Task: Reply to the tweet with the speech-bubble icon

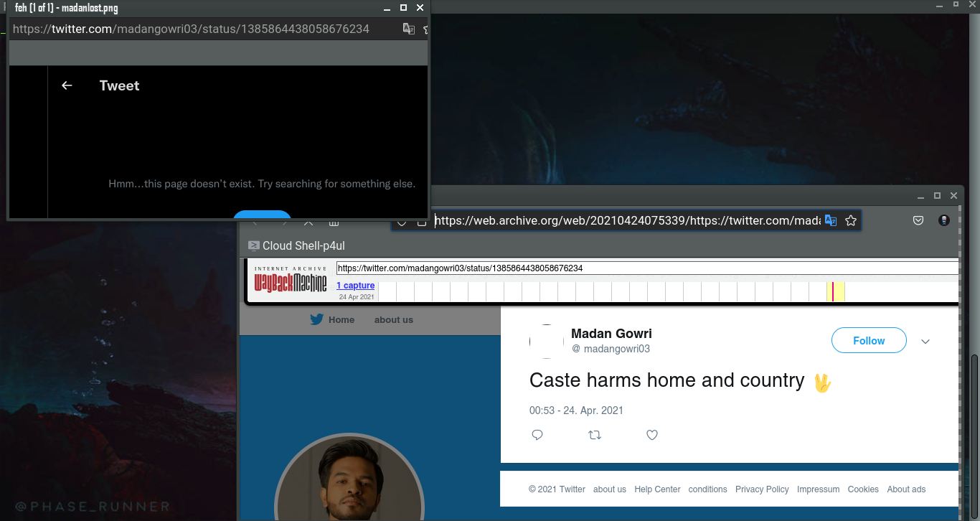Action: (537, 435)
